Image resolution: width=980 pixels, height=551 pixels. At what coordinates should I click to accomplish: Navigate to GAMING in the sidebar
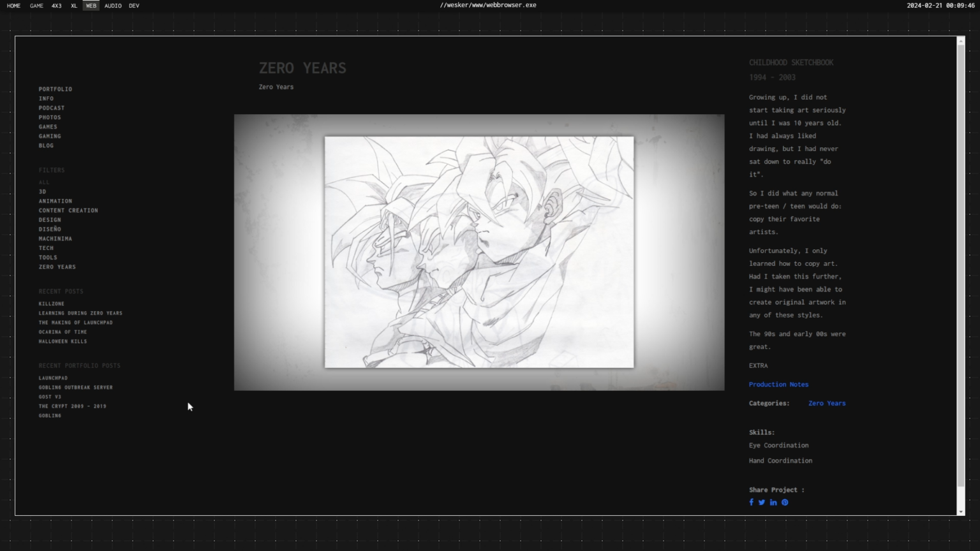tap(50, 136)
